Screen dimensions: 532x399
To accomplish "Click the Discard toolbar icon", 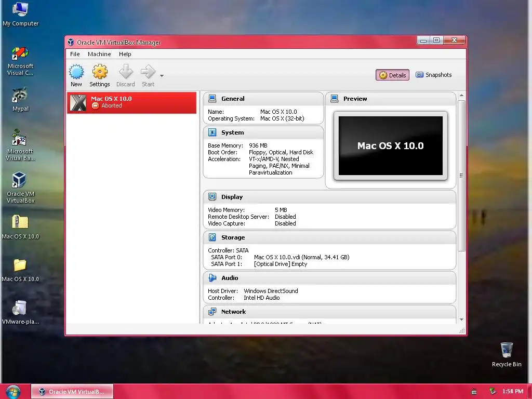I will click(126, 72).
